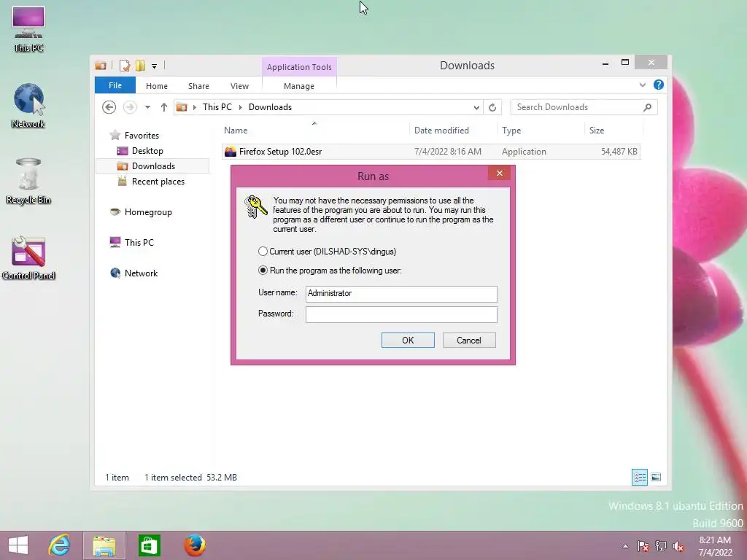The height and width of the screenshot is (560, 747).
Task: Select Favorites in navigation pane
Action: pos(142,136)
